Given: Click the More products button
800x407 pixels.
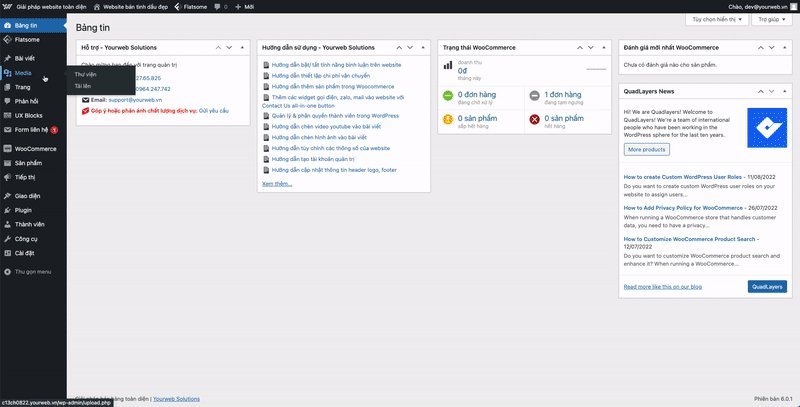Looking at the screenshot, I should pyautogui.click(x=646, y=149).
